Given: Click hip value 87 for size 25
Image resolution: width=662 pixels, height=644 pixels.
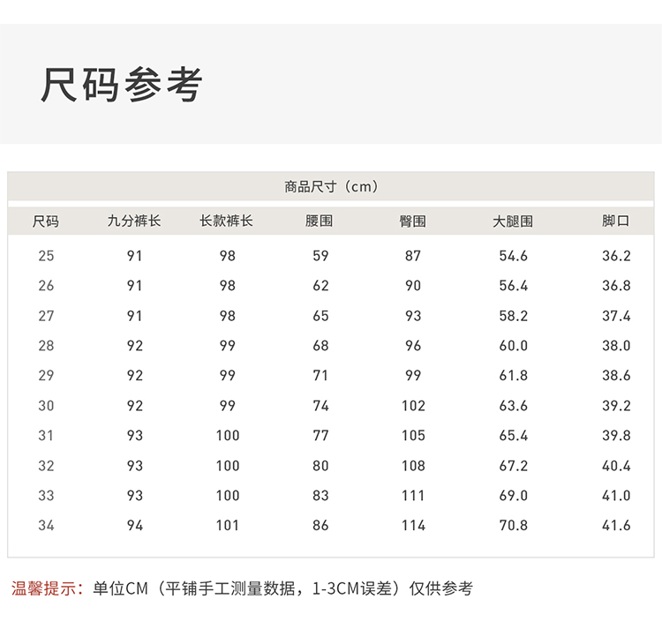Looking at the screenshot, I should click(413, 256).
